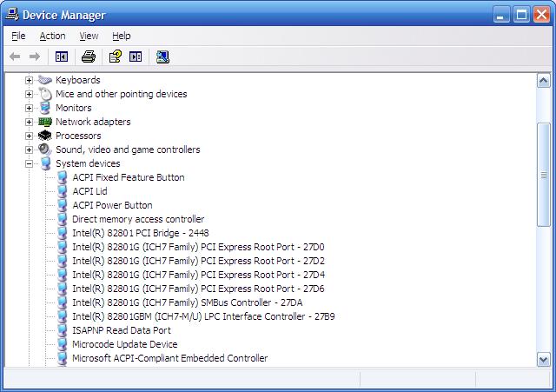Click the Sound controllers speaker icon
This screenshot has width=556, height=392.
click(x=45, y=149)
